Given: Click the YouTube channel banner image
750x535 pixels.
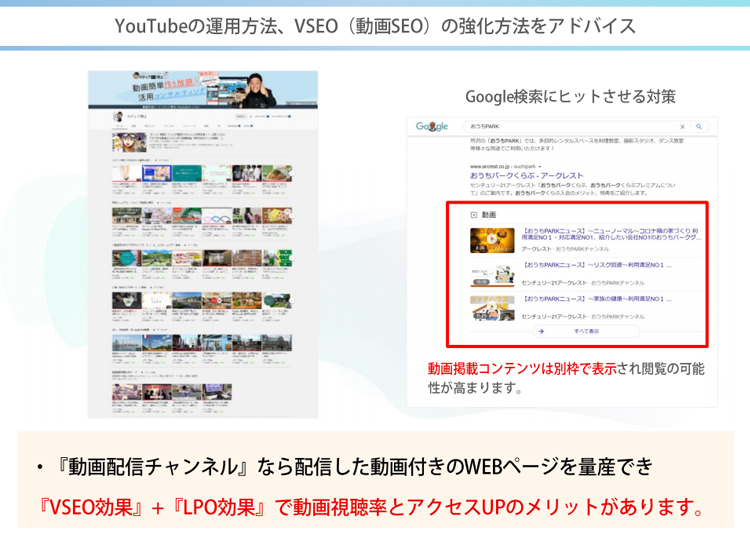Looking at the screenshot, I should [203, 89].
